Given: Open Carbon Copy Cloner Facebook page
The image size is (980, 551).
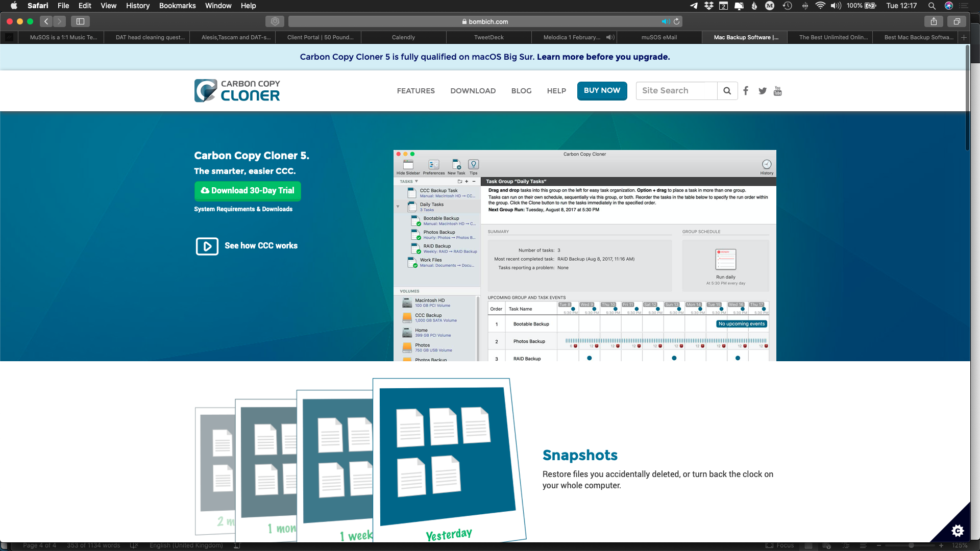Looking at the screenshot, I should (x=746, y=91).
